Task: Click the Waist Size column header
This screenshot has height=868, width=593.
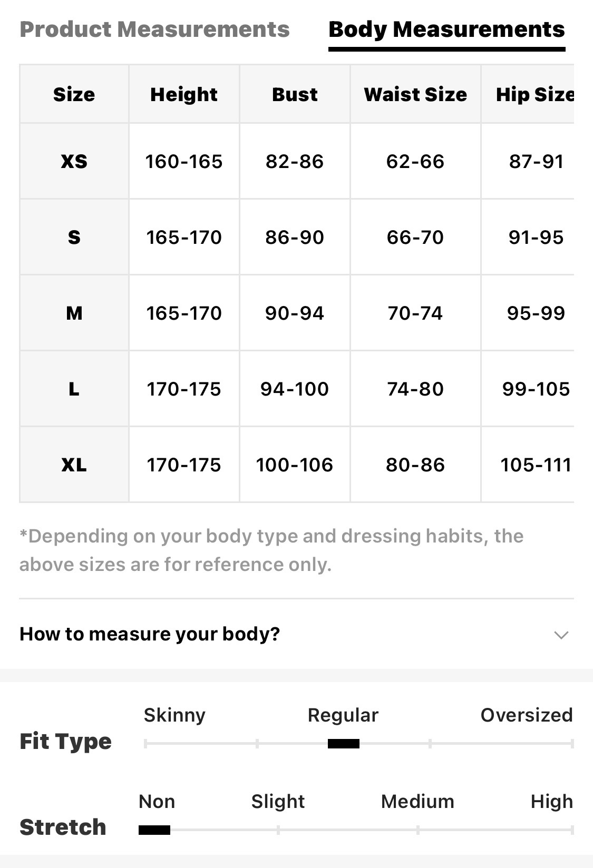Action: [415, 94]
